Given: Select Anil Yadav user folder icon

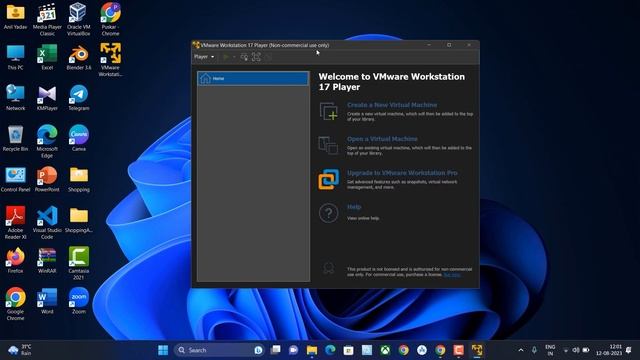Looking at the screenshot, I should (16, 17).
